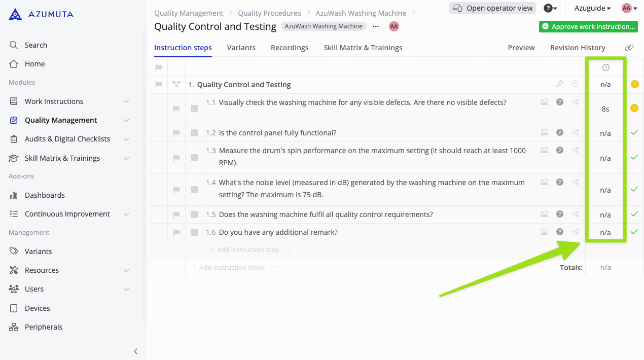The height and width of the screenshot is (360, 644).
Task: Switch to the Variants tab
Action: 241,48
